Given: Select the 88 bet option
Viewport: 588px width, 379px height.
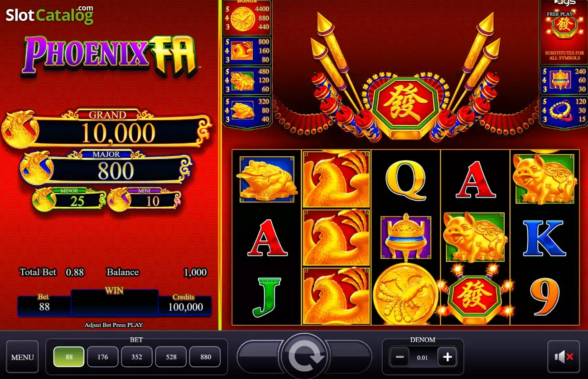Looking at the screenshot, I should [69, 357].
